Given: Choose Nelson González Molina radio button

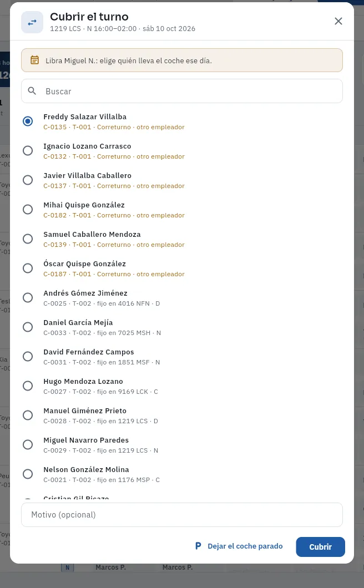Looking at the screenshot, I should click(28, 474).
